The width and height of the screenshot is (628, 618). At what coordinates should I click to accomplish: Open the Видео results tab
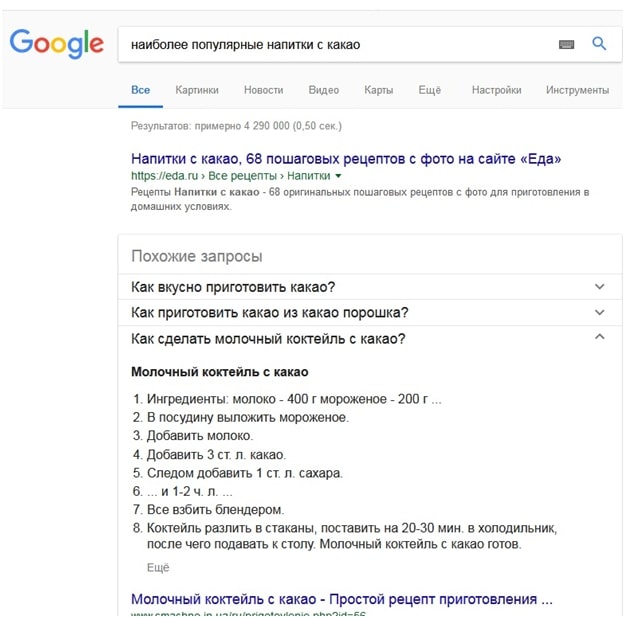[324, 90]
